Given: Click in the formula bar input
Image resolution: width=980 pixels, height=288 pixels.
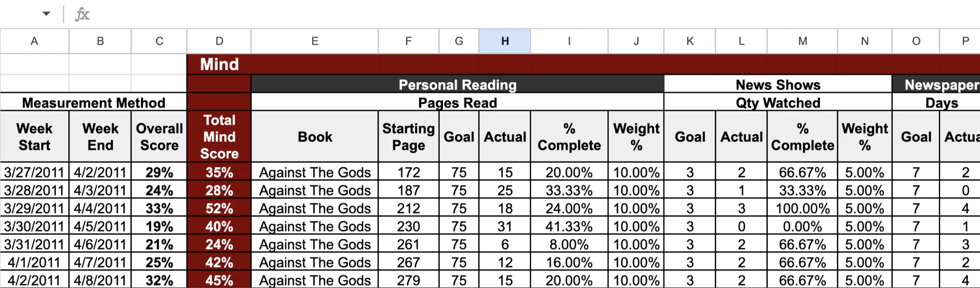Looking at the screenshot, I should tap(533, 15).
